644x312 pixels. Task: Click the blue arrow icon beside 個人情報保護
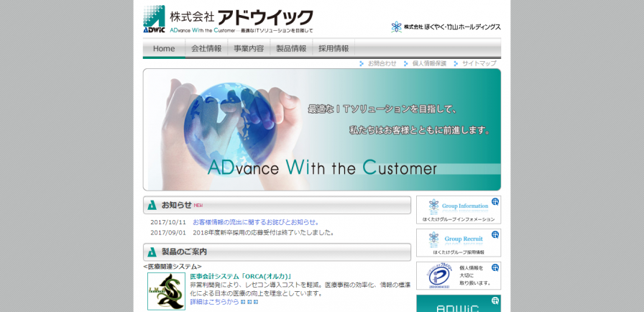click(406, 64)
